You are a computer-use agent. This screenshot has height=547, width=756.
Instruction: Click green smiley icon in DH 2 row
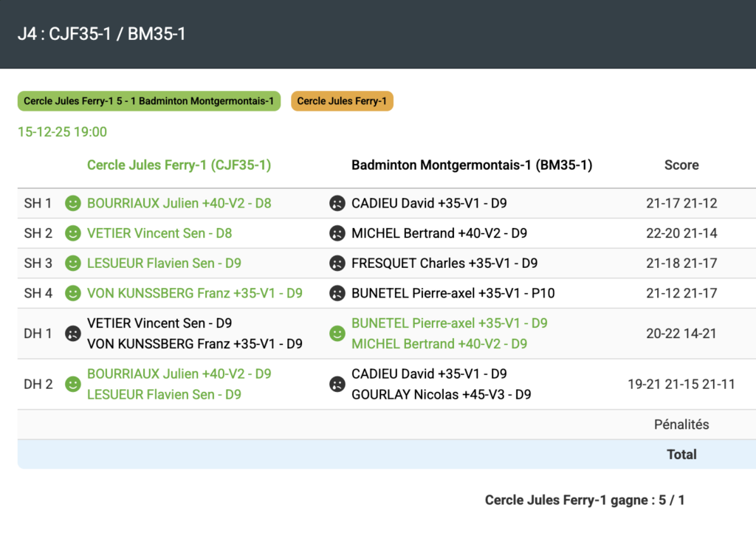tap(72, 384)
